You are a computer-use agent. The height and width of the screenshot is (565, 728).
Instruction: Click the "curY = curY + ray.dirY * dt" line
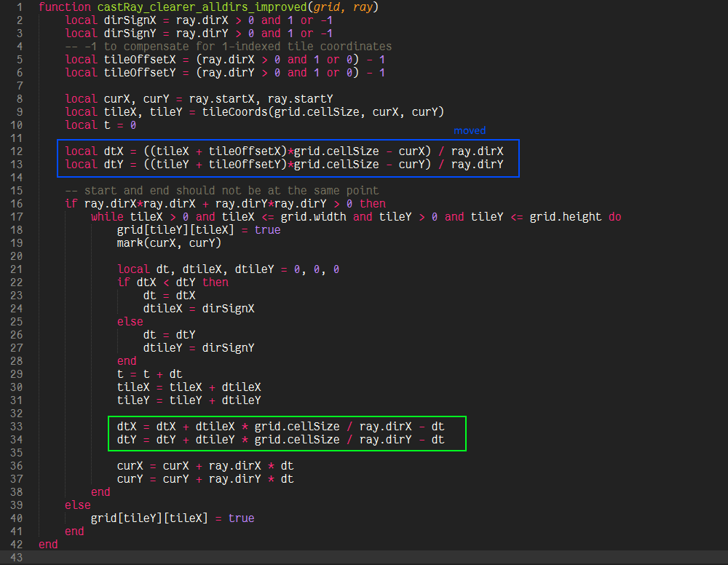click(x=205, y=479)
